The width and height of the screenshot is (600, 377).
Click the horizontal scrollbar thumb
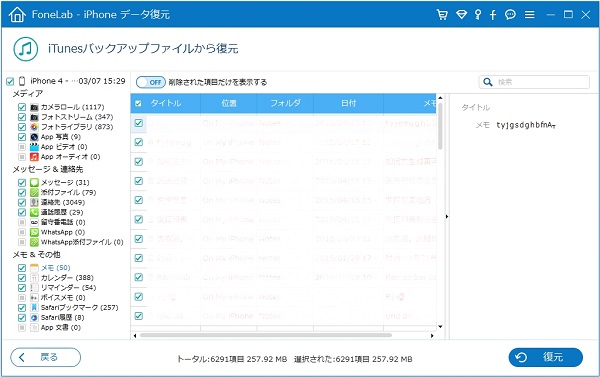(266, 335)
